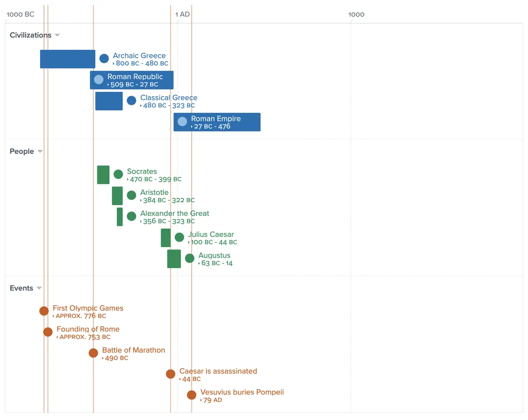Viewport: 528px width, 420px height.
Task: Expand the 79 AD date line
Action: (x=212, y=400)
